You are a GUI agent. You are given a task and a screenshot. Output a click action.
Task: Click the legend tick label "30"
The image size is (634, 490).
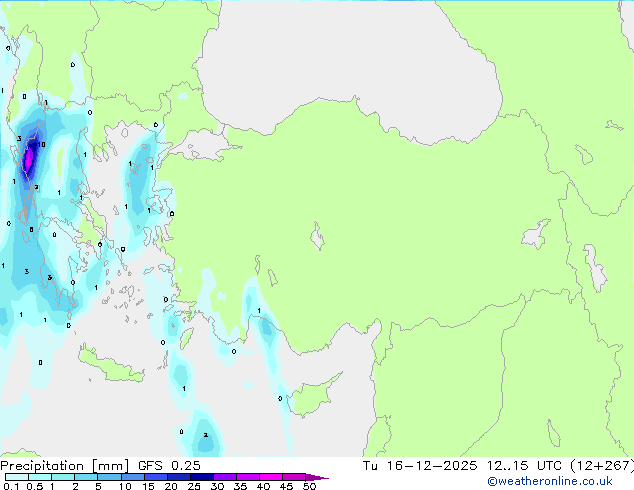click(217, 486)
